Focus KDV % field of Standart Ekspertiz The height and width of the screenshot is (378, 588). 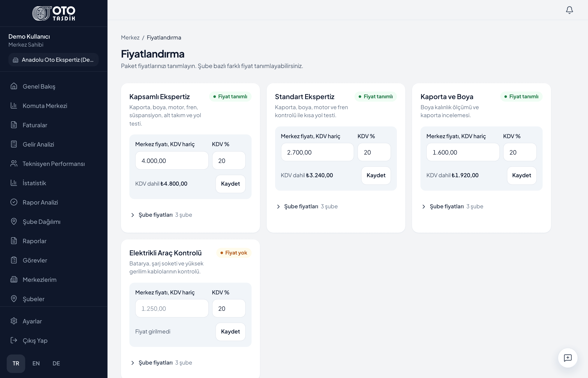374,152
